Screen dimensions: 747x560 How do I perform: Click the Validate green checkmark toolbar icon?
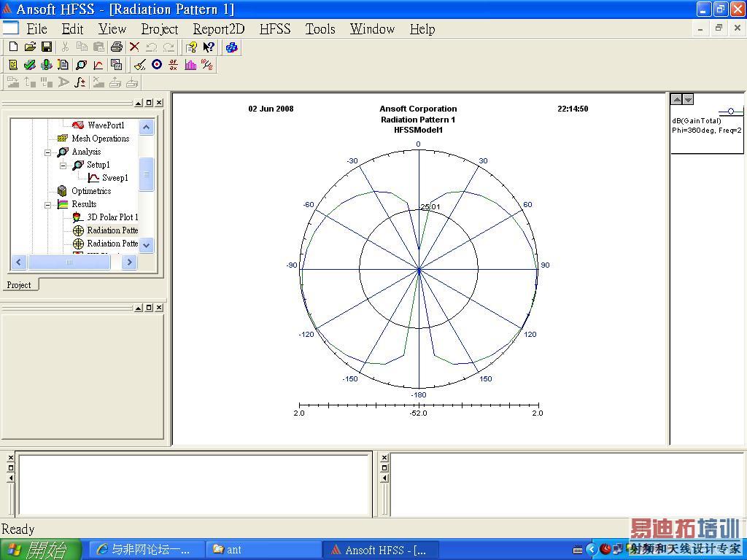pyautogui.click(x=30, y=65)
